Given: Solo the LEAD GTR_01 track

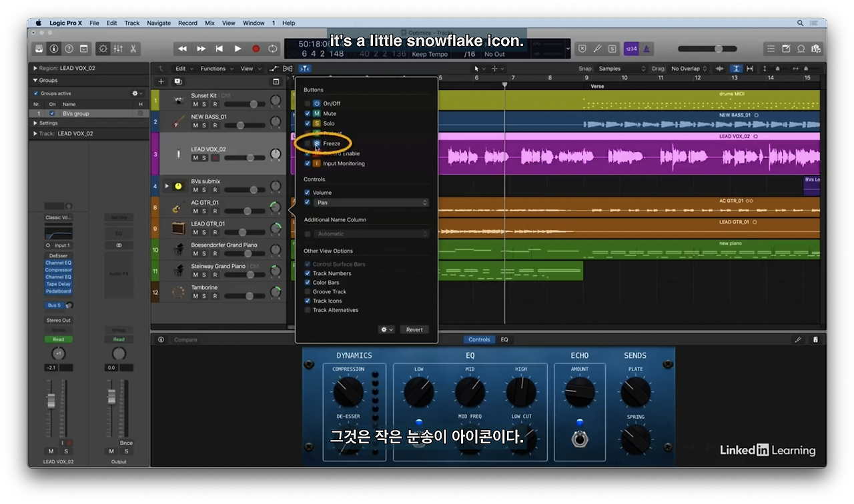Looking at the screenshot, I should pos(204,232).
